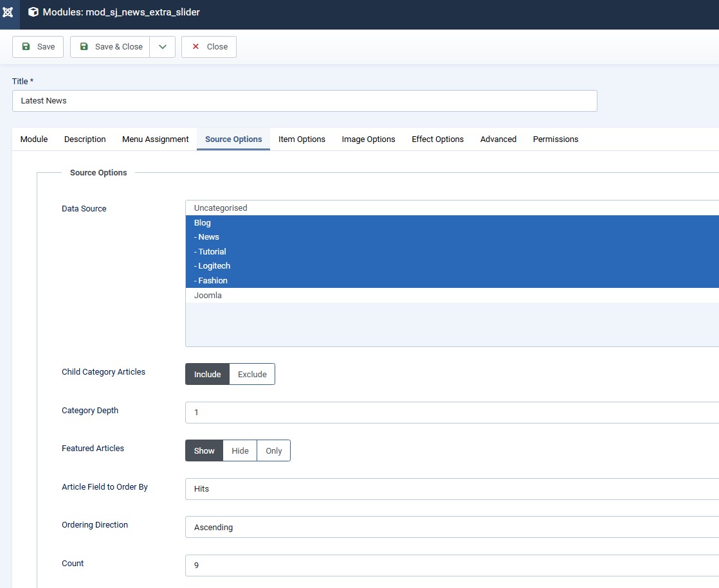Open the Effect Options tab
The height and width of the screenshot is (588, 719).
[x=437, y=139]
